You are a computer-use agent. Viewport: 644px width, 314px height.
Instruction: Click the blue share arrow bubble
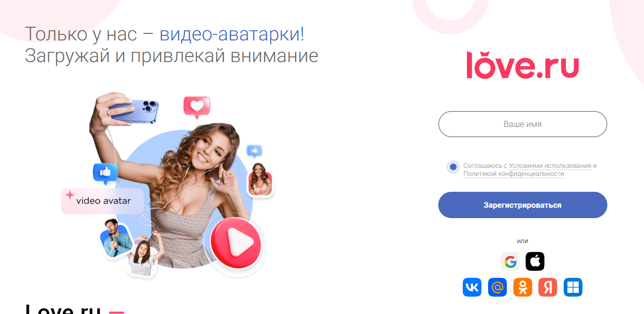[x=255, y=151]
